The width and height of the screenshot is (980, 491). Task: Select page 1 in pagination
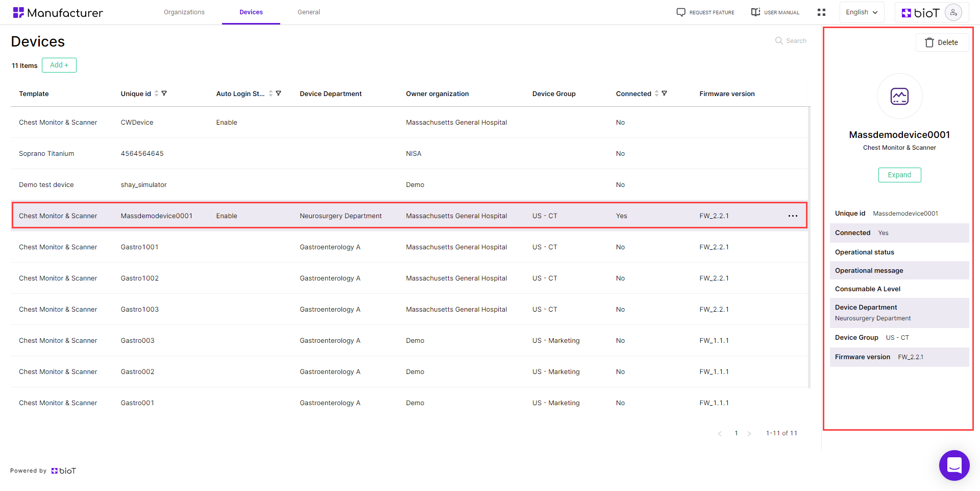coord(736,433)
